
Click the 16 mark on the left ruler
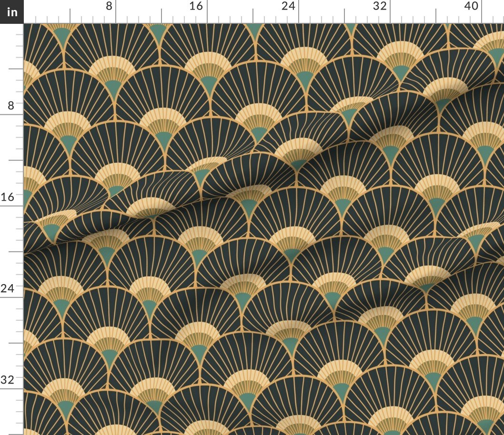[8, 196]
